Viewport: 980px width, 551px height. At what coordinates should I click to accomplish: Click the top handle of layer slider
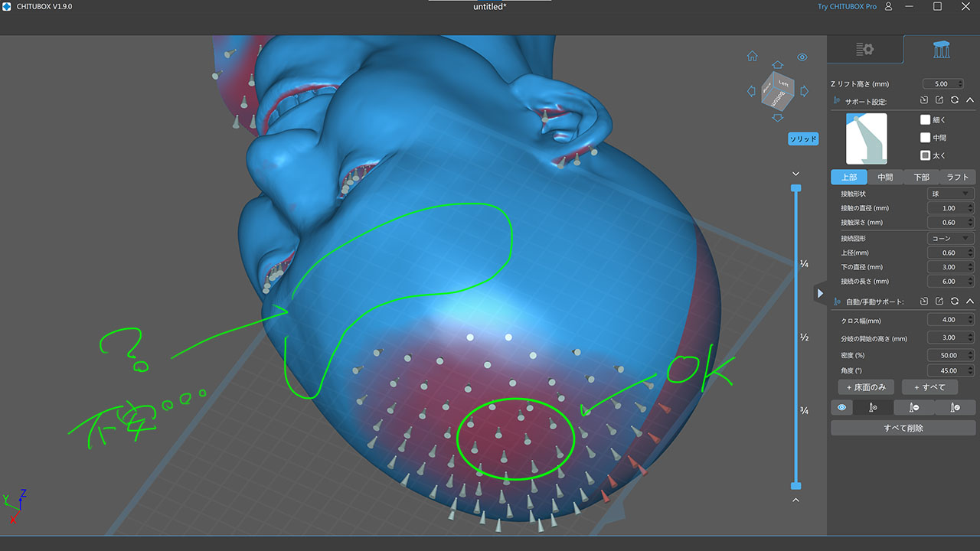(x=796, y=187)
